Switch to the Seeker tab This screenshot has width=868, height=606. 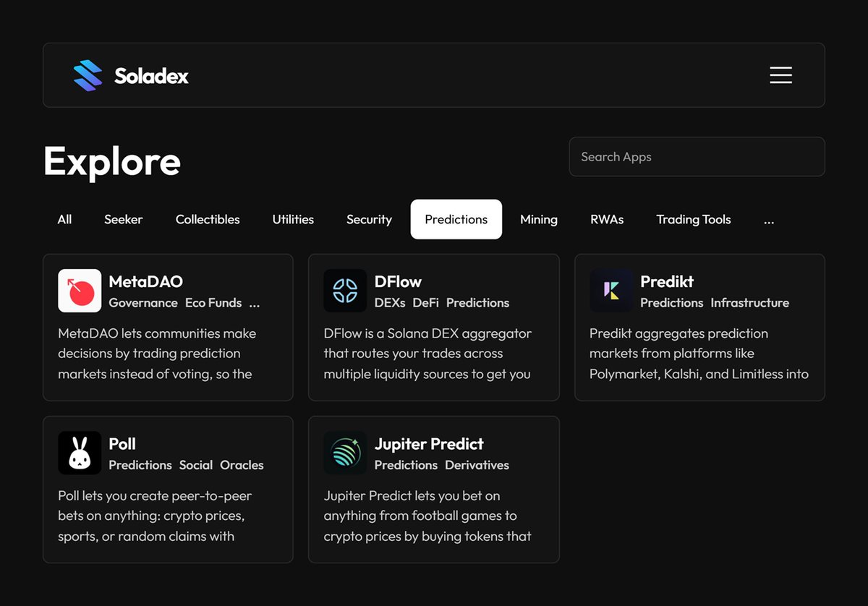coord(124,219)
